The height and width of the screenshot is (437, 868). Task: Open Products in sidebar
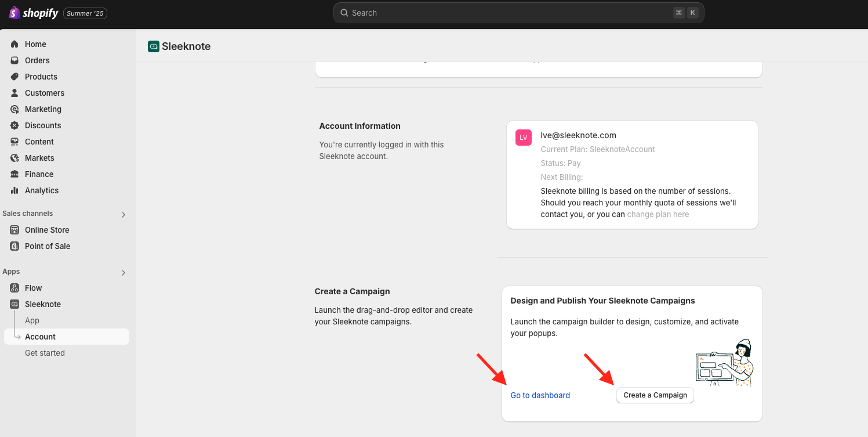41,77
